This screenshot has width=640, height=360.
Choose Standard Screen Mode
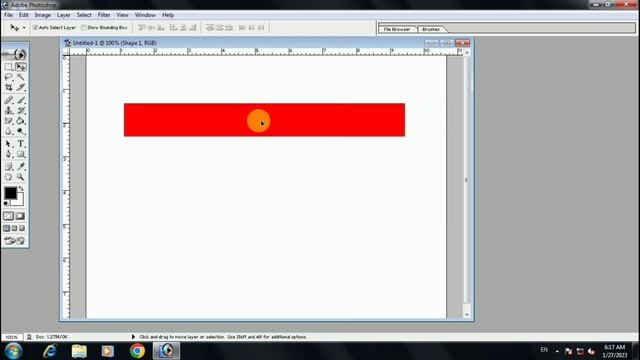coord(7,229)
